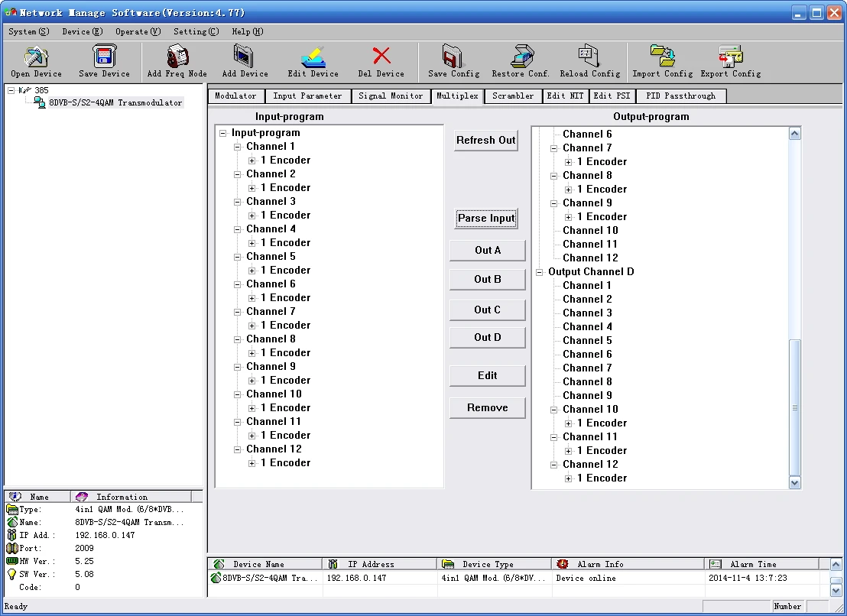Click the red Del Device icon
Viewport: 847px width, 616px height.
click(x=381, y=57)
